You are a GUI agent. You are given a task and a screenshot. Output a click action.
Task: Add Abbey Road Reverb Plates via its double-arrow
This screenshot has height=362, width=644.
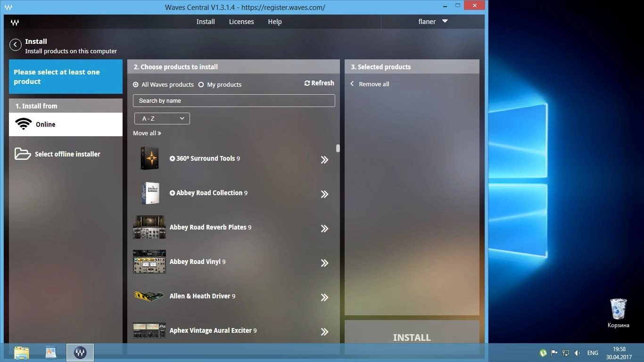[x=324, y=229]
